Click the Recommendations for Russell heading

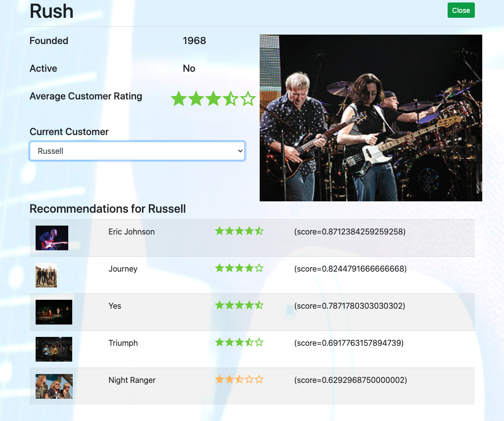pyautogui.click(x=107, y=209)
